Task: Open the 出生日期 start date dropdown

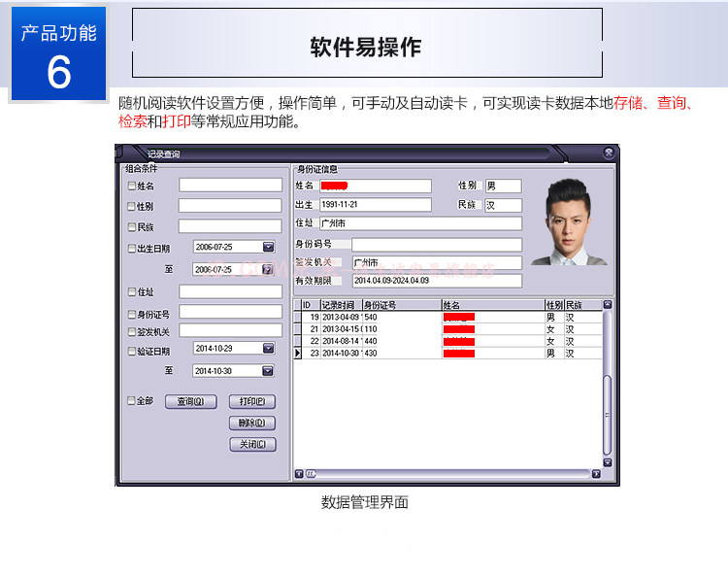Action: click(x=268, y=247)
